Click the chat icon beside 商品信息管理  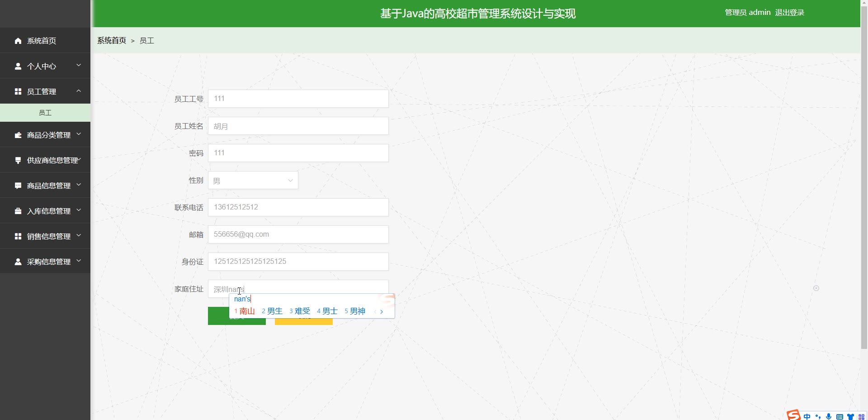[x=18, y=186]
